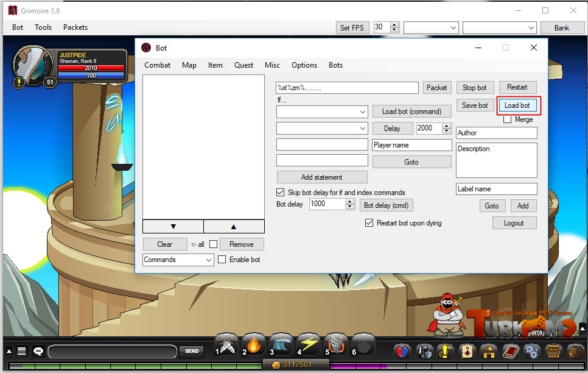Toggle Skip bot delay for if and index commands
The width and height of the screenshot is (588, 373).
[281, 192]
